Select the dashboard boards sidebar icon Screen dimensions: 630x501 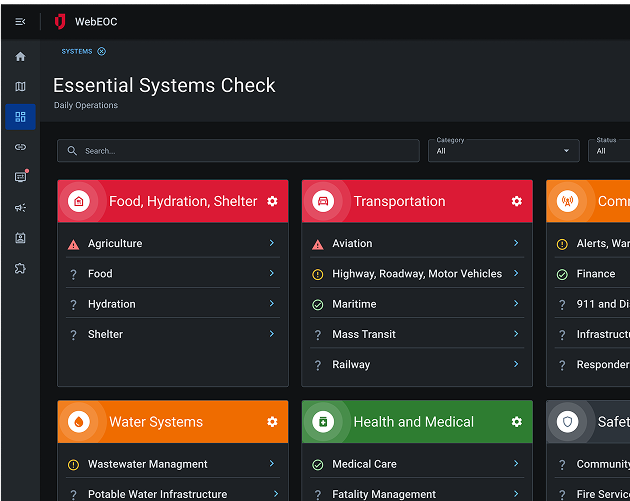(20, 117)
